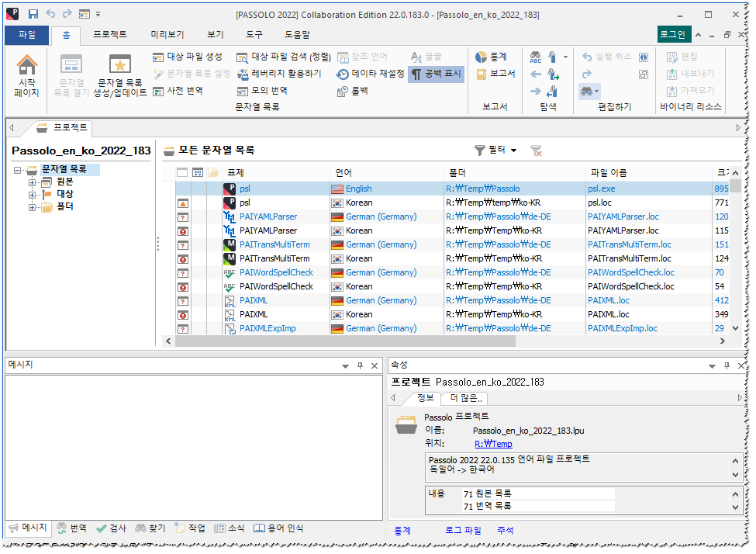Expand the 원본 tree node
756x554 pixels.
(x=32, y=183)
